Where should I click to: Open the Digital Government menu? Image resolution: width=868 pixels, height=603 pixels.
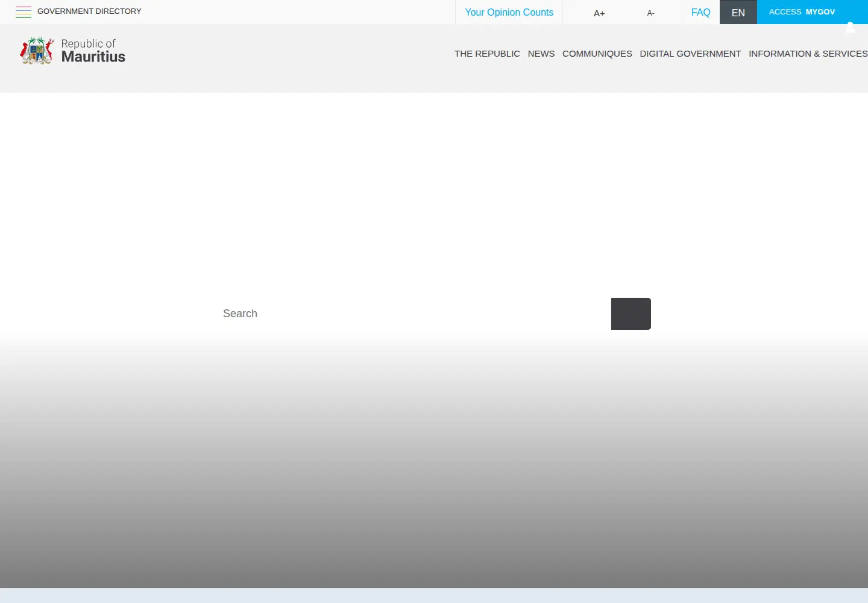coord(690,54)
